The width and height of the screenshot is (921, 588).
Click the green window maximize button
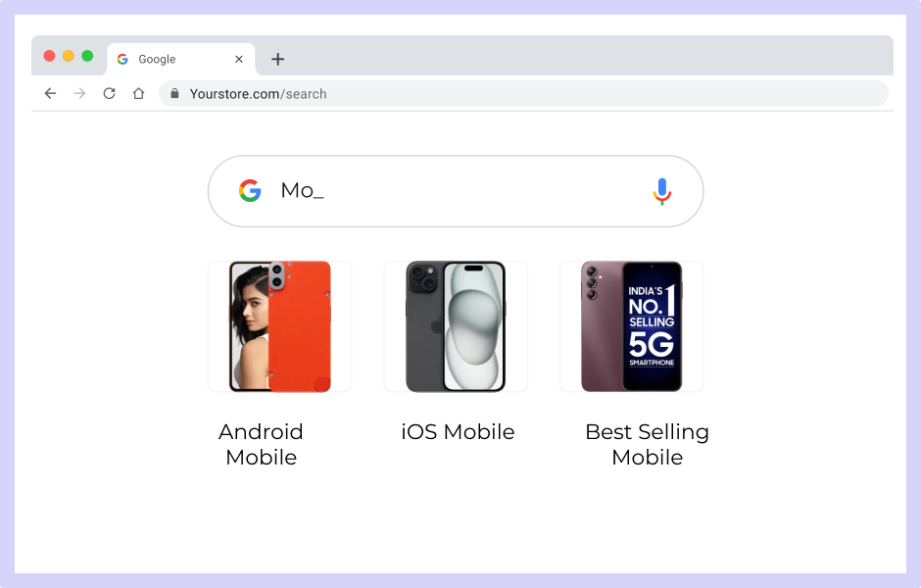pyautogui.click(x=87, y=56)
